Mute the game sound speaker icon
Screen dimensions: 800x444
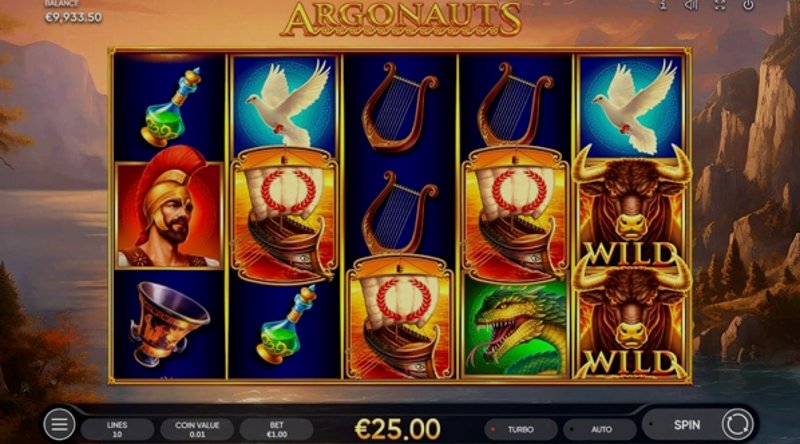(x=691, y=5)
